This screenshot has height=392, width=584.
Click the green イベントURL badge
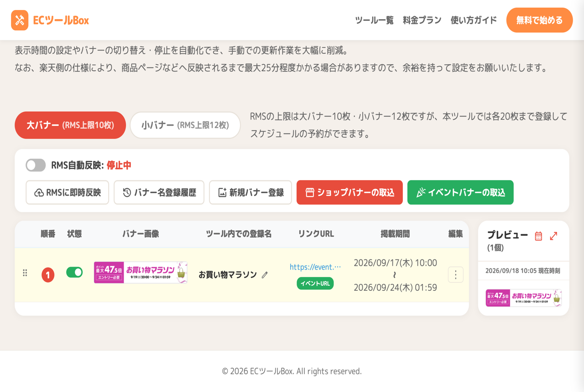point(315,284)
